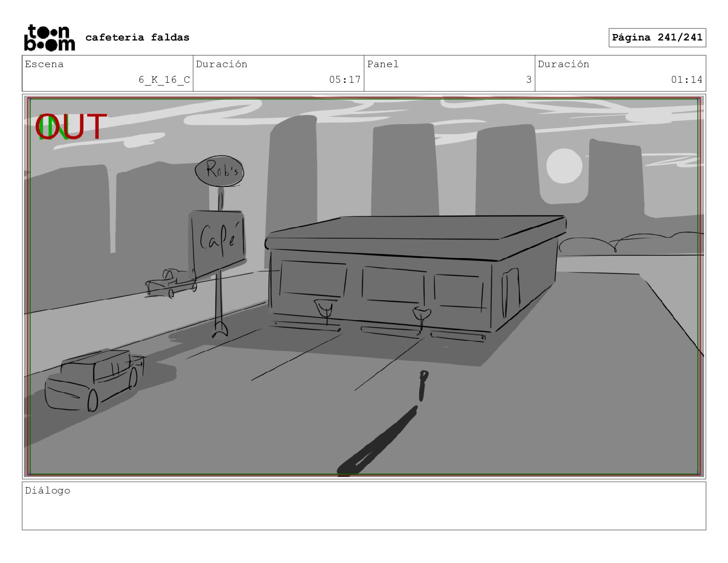Select the scene duration value '05:17'
This screenshot has width=728, height=563.
click(x=345, y=80)
